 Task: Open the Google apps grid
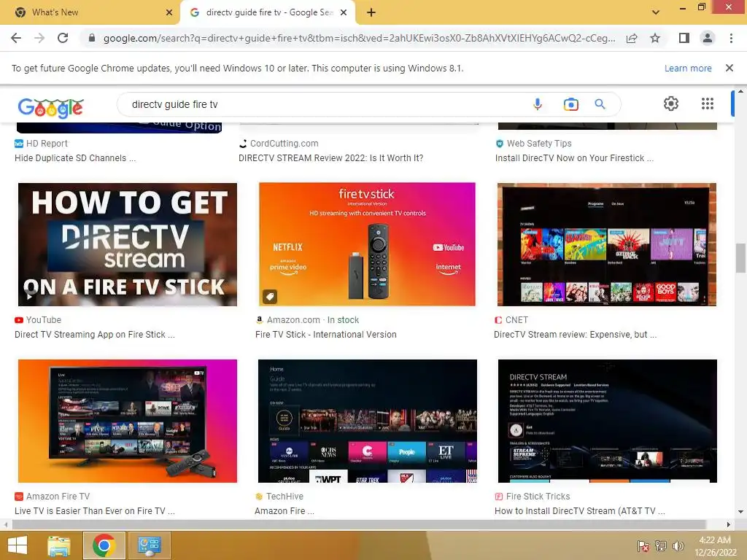pyautogui.click(x=708, y=104)
